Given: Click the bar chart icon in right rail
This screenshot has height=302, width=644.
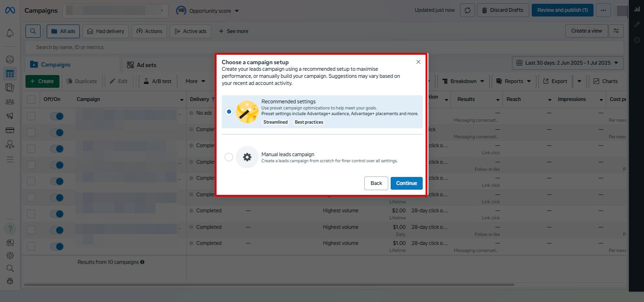Looking at the screenshot, I should [637, 8].
